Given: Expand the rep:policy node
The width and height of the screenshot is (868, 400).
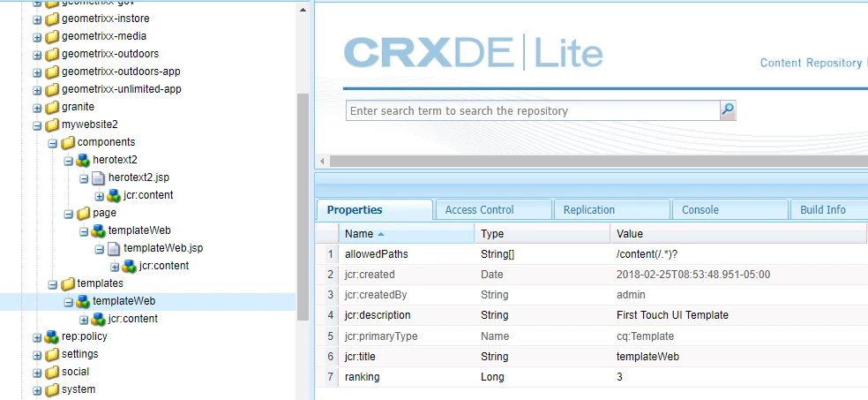Looking at the screenshot, I should pyautogui.click(x=37, y=336).
